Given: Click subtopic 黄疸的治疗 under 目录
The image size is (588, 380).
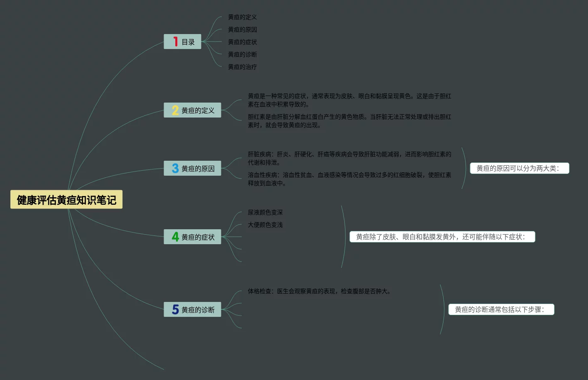Looking at the screenshot, I should pos(243,67).
